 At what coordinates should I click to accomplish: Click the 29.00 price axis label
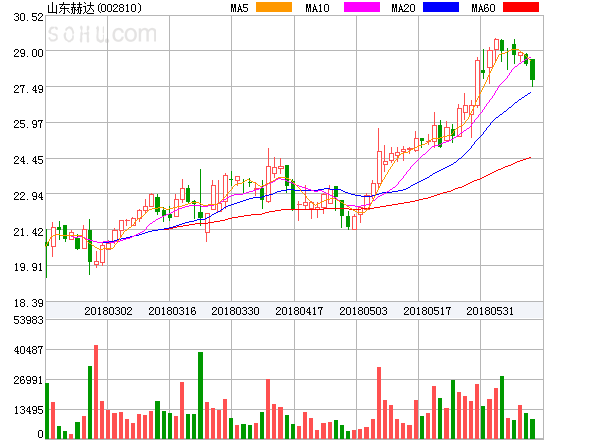pyautogui.click(x=28, y=53)
